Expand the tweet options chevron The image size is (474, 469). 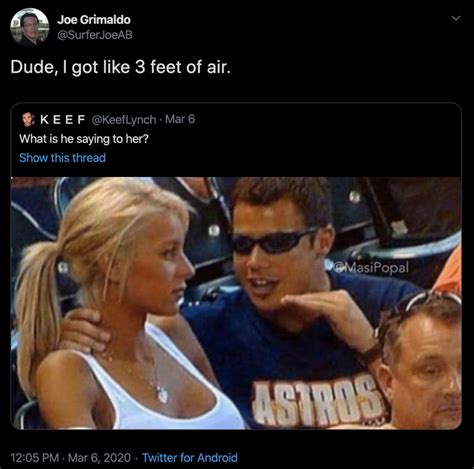(456, 18)
